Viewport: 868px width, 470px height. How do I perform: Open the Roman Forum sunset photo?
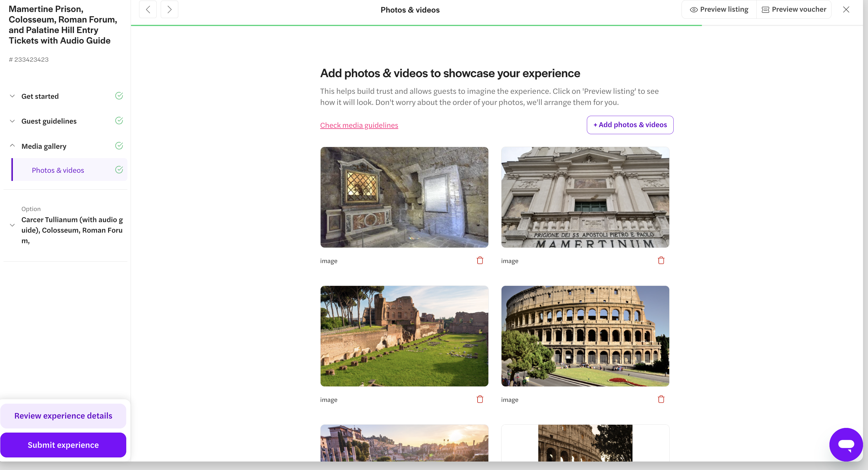pyautogui.click(x=404, y=443)
